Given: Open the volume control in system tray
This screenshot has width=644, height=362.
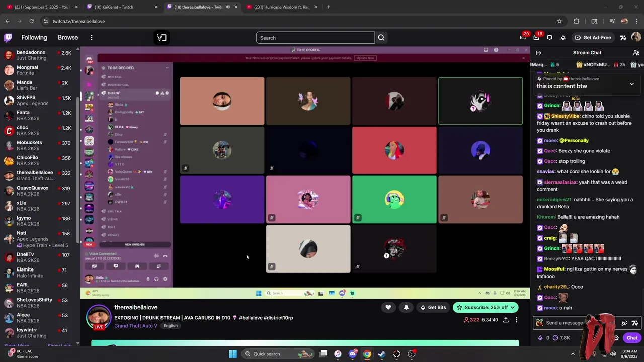Looking at the screenshot, I should coord(613,354).
